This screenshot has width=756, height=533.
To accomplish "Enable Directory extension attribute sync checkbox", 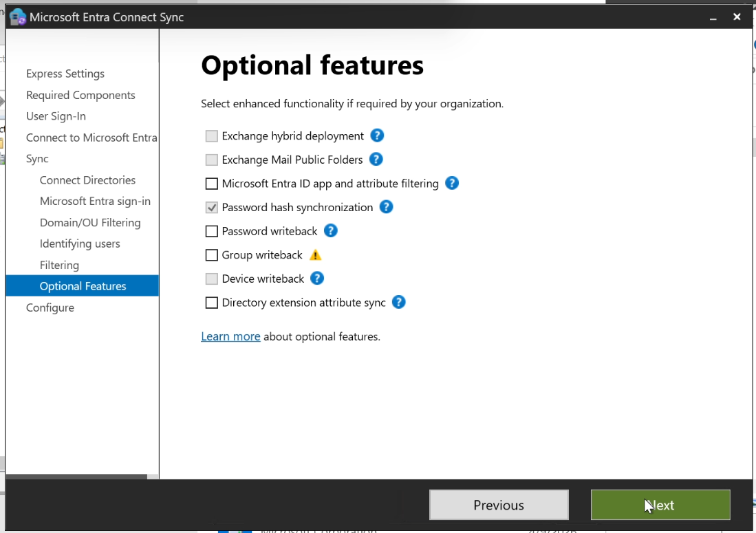I will pos(211,303).
